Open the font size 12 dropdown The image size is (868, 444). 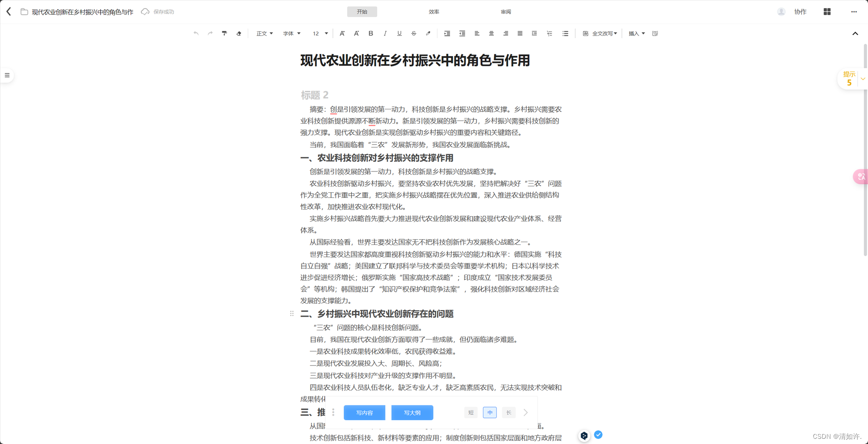[320, 33]
